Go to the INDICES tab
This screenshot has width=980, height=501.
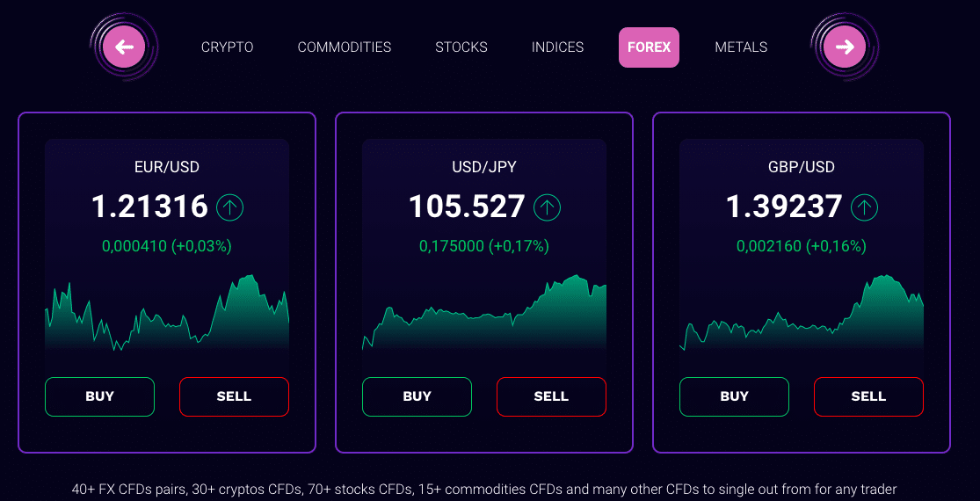tap(557, 47)
